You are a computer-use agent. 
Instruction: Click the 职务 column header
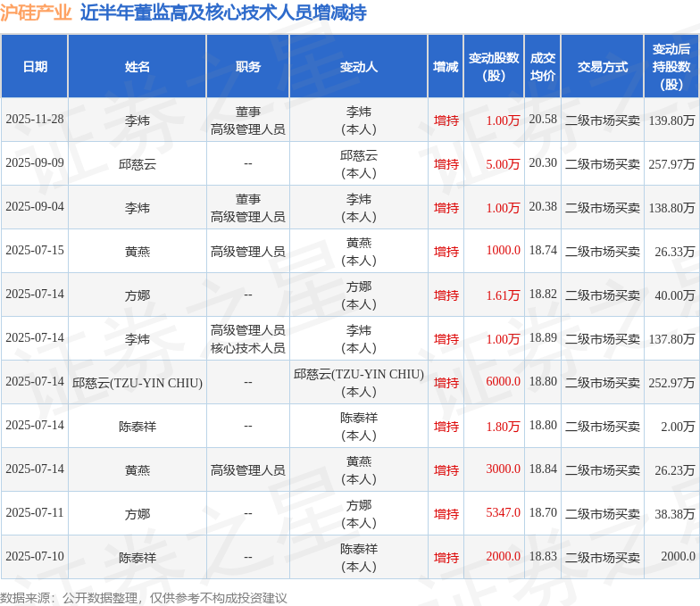248,66
